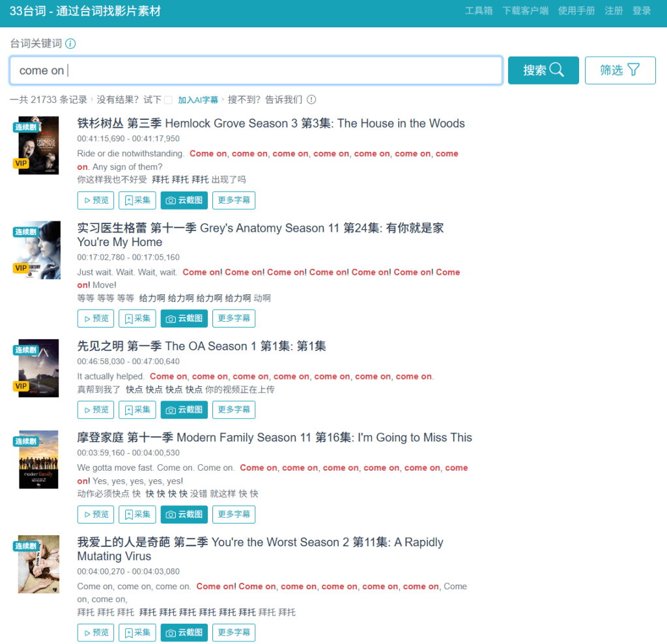Screen dimensions: 667x644
Task: Click the 登录 login link
Action: pyautogui.click(x=642, y=10)
